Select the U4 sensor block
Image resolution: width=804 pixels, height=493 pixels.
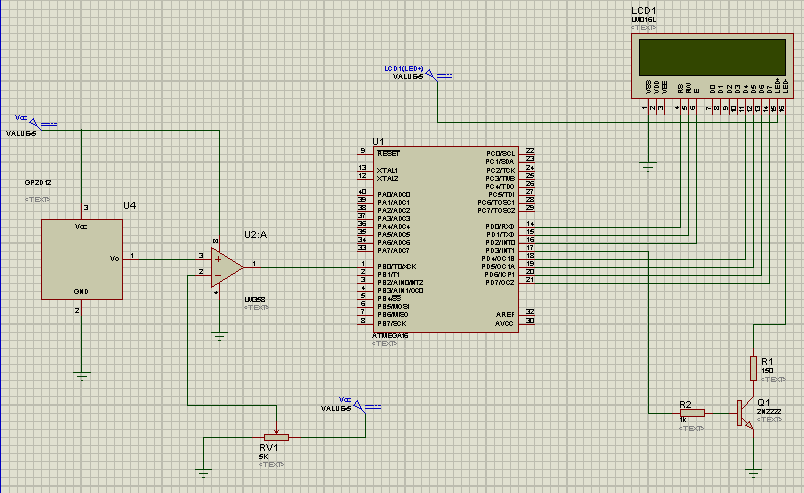(x=82, y=258)
